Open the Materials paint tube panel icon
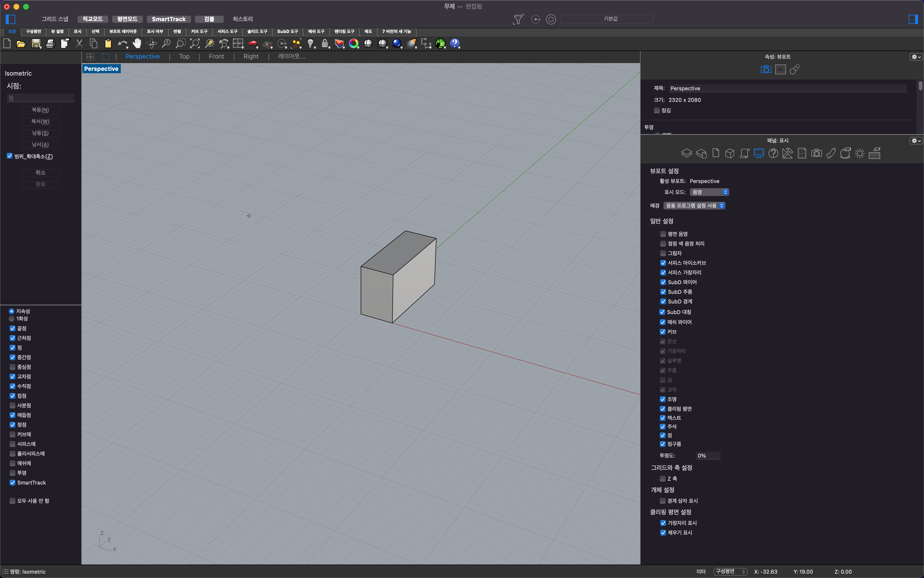This screenshot has width=924, height=578. (831, 153)
